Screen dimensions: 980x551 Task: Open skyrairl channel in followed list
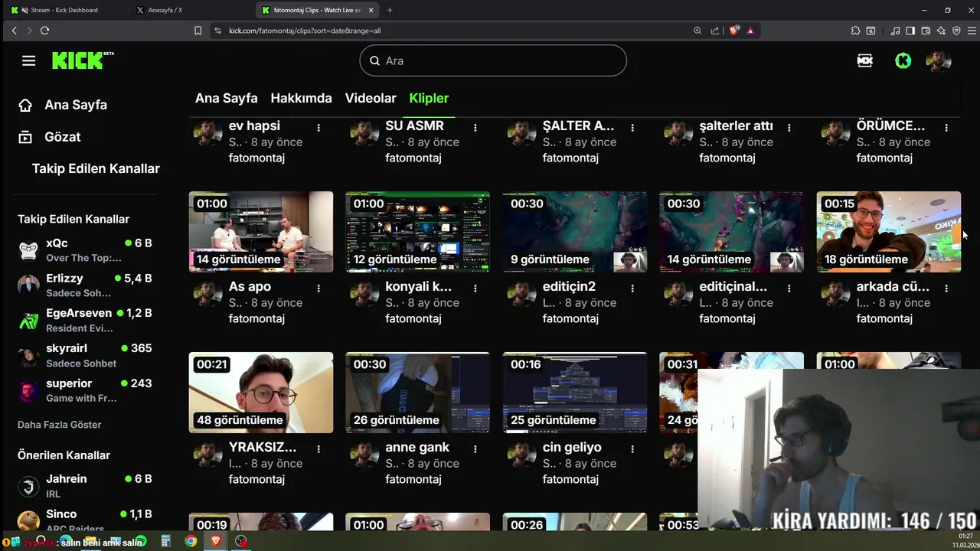point(85,355)
